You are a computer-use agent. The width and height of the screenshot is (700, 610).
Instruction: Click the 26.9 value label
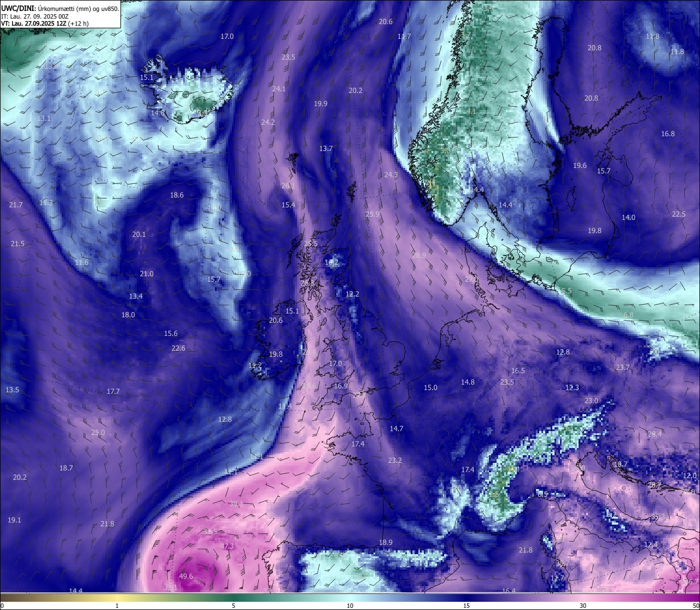click(x=419, y=255)
